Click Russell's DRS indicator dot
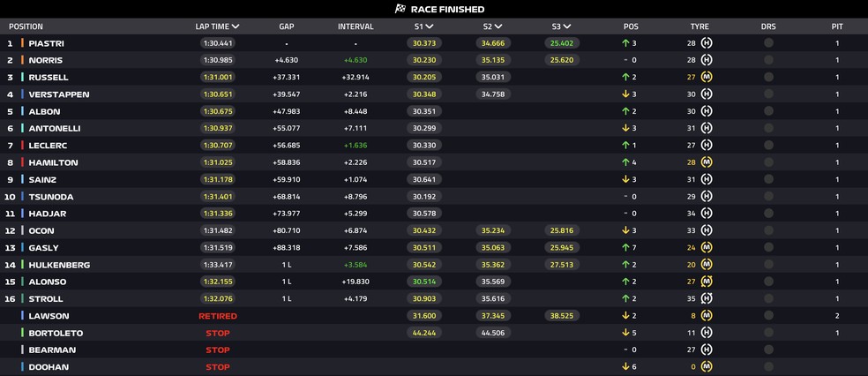868x376 pixels. pos(768,77)
